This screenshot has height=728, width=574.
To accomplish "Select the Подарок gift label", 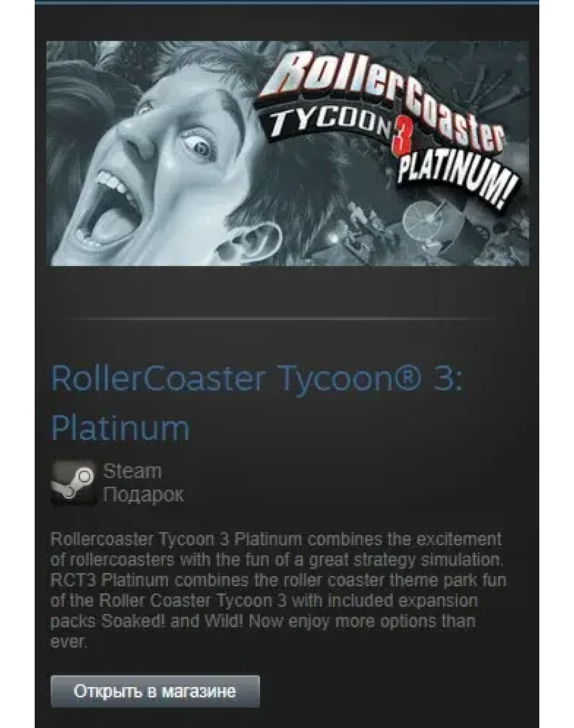I will [x=143, y=495].
